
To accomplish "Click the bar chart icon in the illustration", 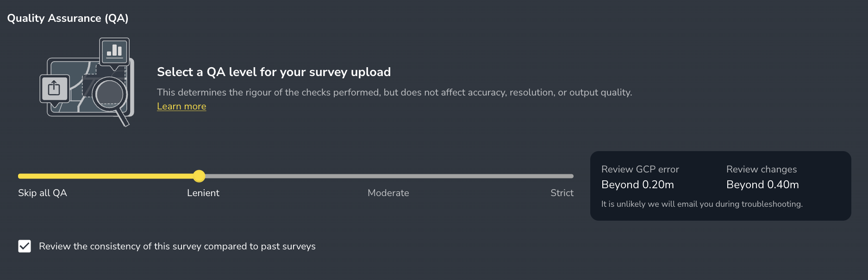I will 114,50.
